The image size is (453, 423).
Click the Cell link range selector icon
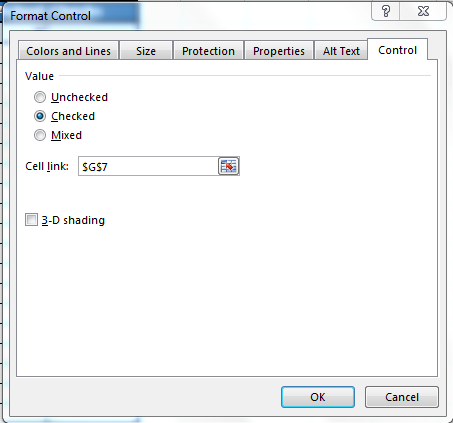pyautogui.click(x=229, y=166)
